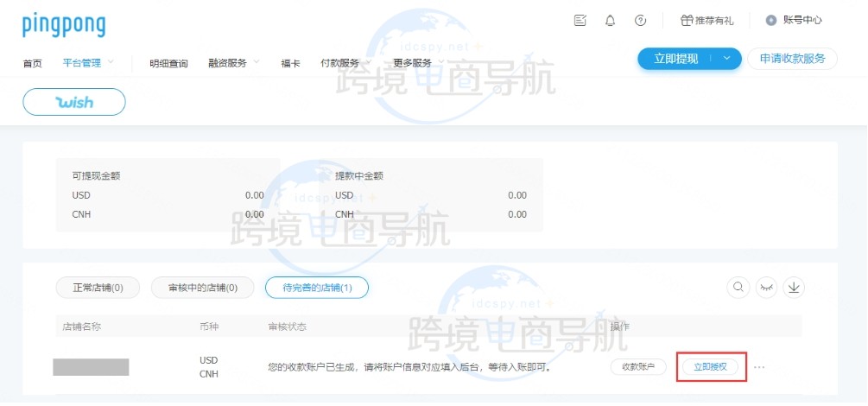Expand the 融资服务 dropdown arrow

tap(256, 62)
